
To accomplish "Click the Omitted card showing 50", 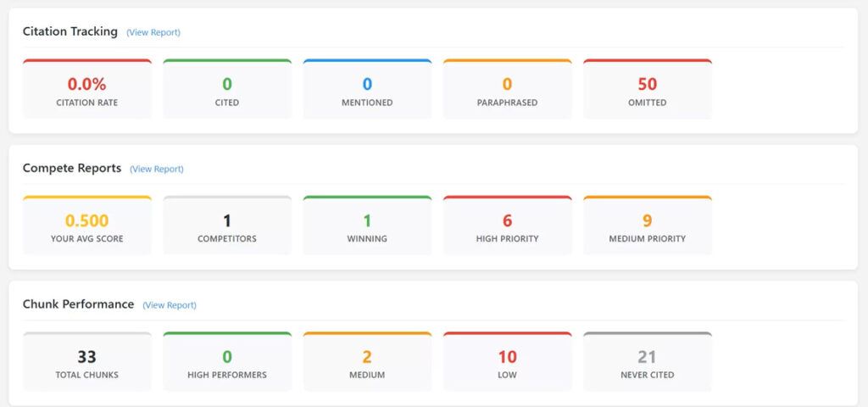I will point(648,90).
